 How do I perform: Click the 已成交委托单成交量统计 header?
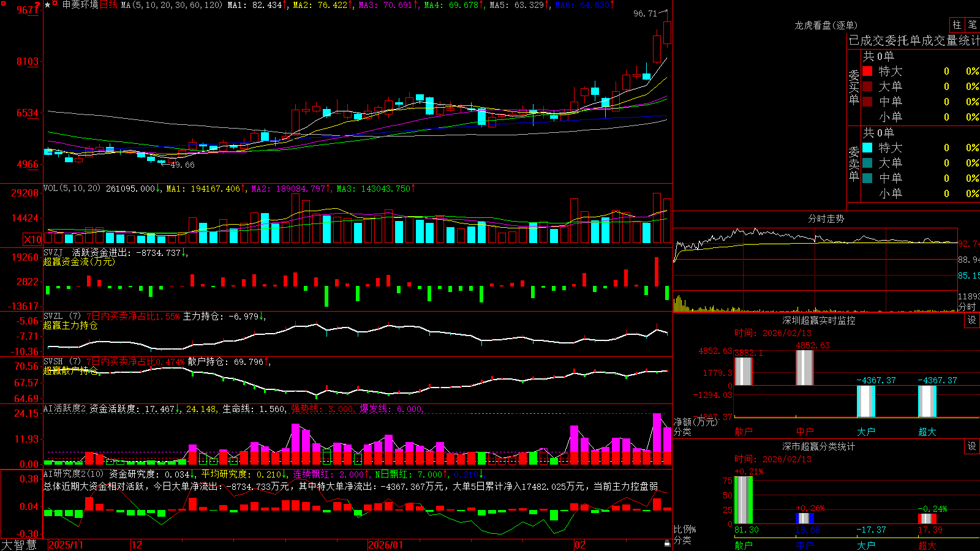[x=914, y=40]
